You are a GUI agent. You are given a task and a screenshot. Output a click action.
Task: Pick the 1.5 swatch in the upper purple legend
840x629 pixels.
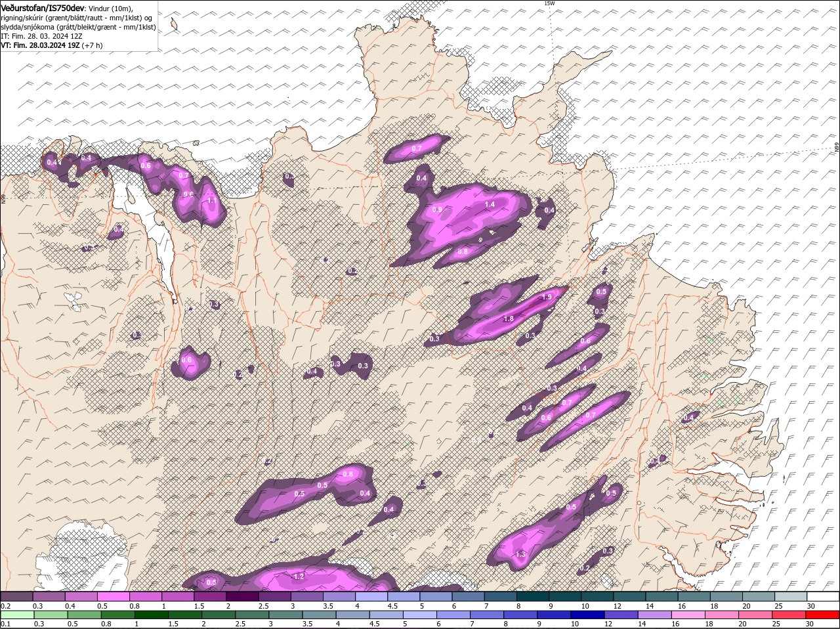tap(210, 596)
